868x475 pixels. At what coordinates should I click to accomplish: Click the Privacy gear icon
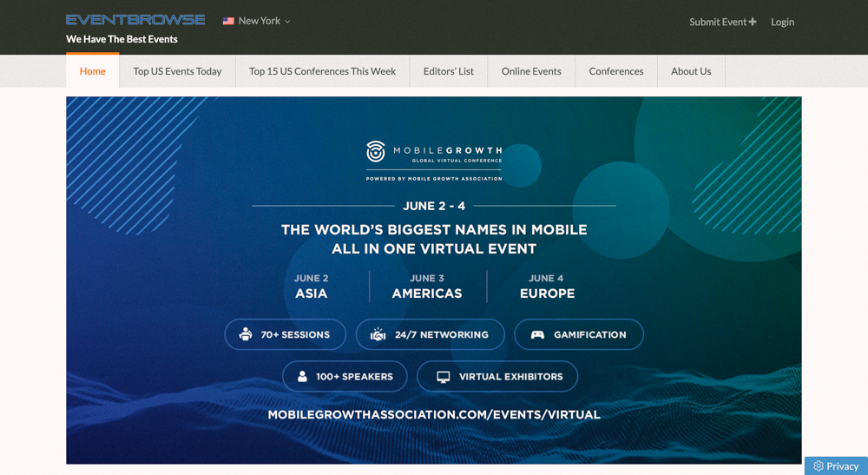[819, 466]
